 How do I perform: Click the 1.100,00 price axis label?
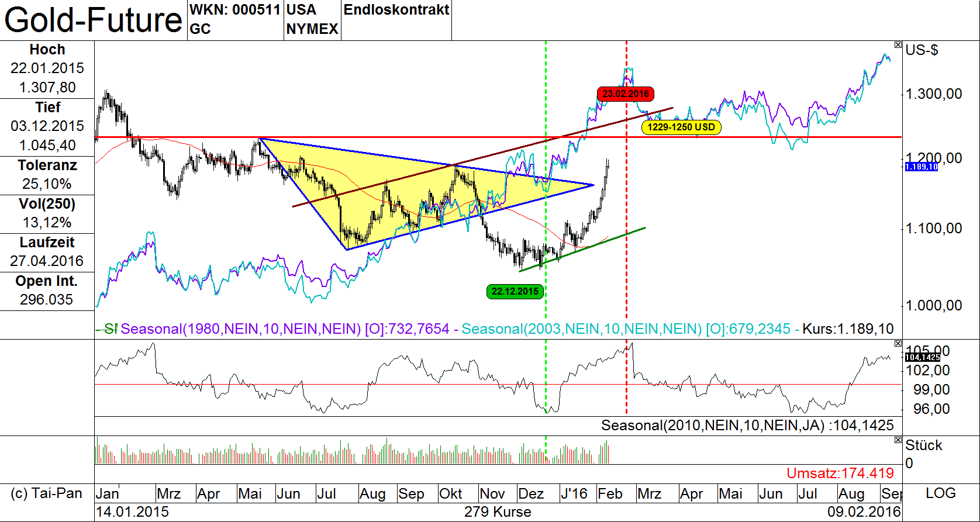pyautogui.click(x=934, y=229)
